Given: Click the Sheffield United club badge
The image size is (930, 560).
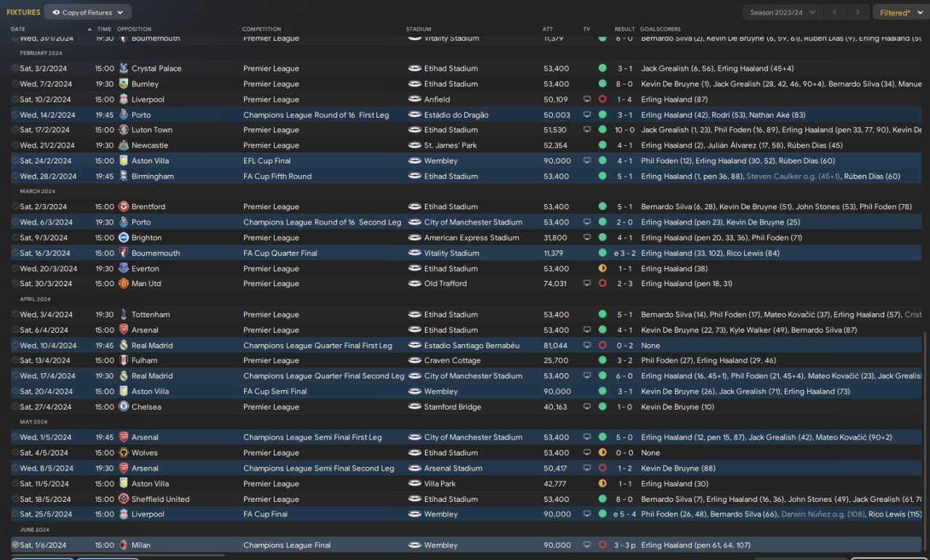Looking at the screenshot, I should tap(124, 499).
